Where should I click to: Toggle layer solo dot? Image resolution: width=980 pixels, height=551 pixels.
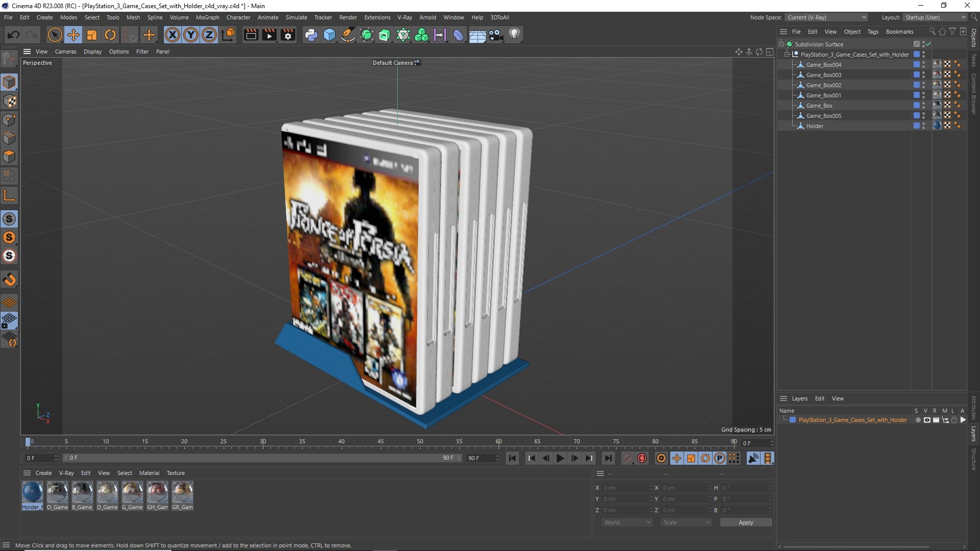coord(918,420)
